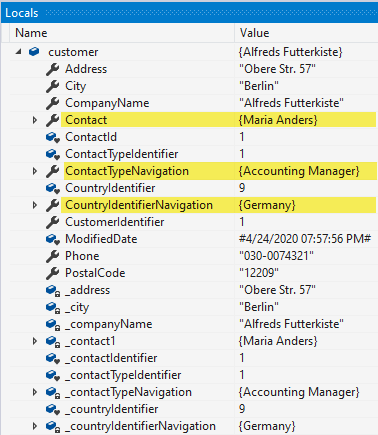This screenshot has height=435, width=378.
Task: Click the wrench icon beside CompanyName
Action: (53, 103)
